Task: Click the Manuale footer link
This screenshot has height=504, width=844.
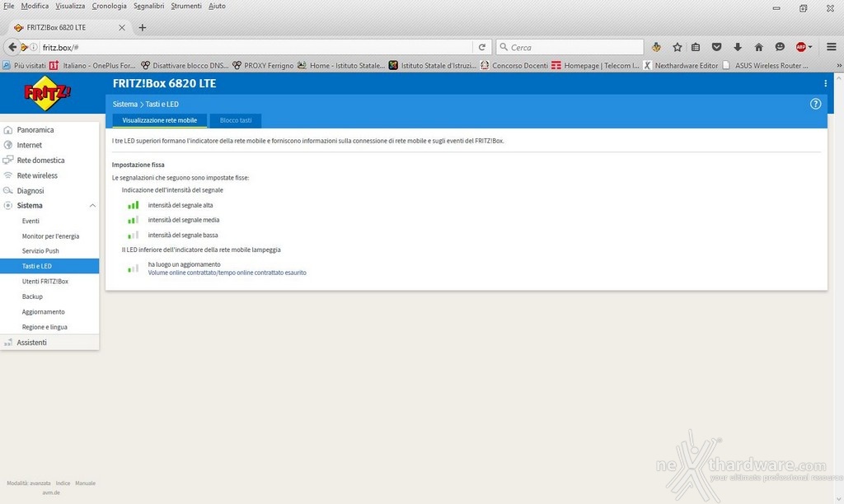Action: (x=85, y=483)
